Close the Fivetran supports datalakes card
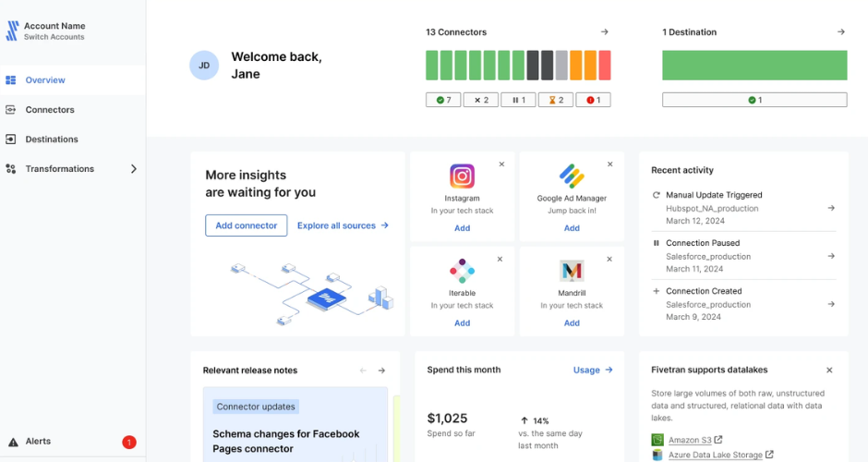 (829, 371)
